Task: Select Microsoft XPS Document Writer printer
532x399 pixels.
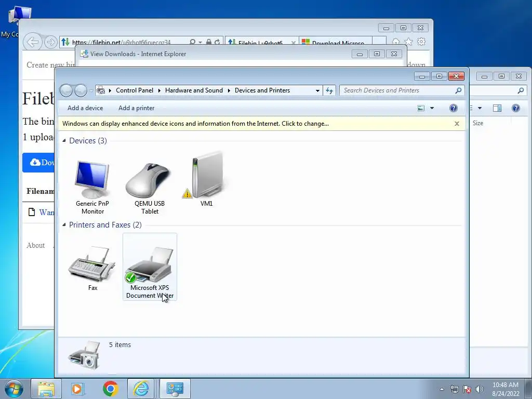Action: point(150,267)
